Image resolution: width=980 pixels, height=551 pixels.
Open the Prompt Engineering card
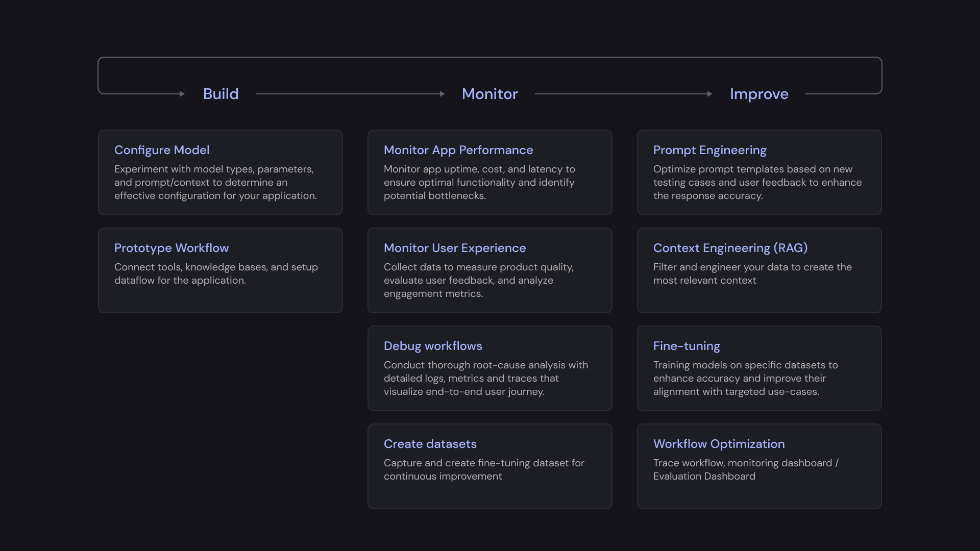pyautogui.click(x=759, y=172)
